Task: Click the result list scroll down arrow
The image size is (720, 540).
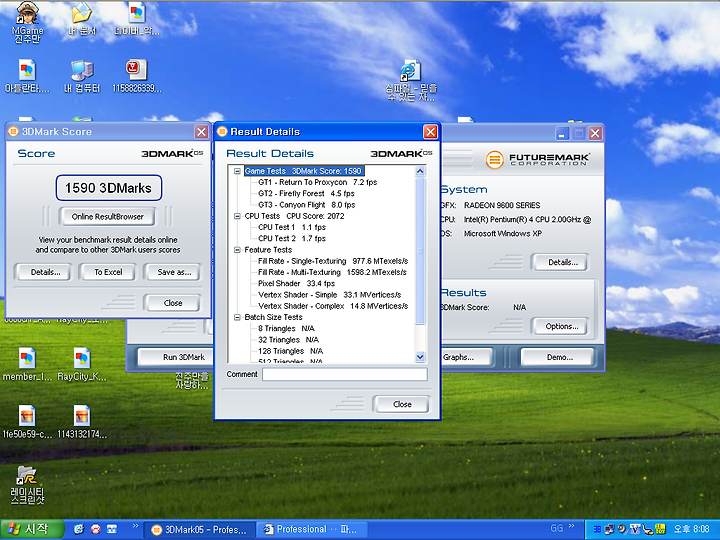Action: pyautogui.click(x=420, y=356)
